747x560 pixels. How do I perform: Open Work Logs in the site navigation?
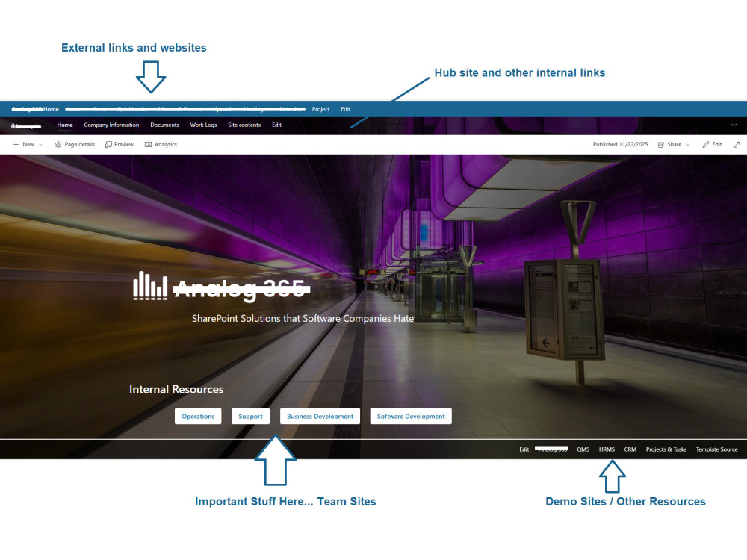(203, 125)
